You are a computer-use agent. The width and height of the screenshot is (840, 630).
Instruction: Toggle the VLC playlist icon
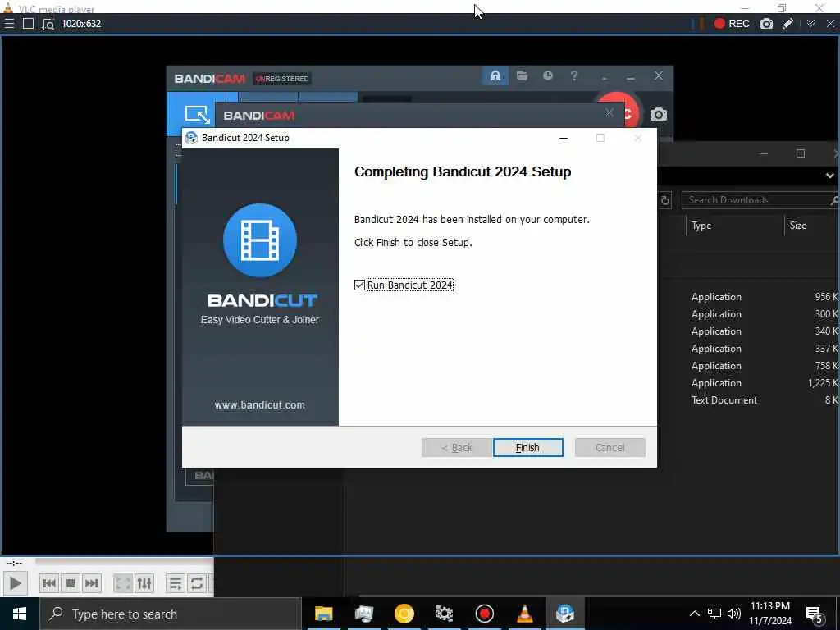pyautogui.click(x=176, y=583)
